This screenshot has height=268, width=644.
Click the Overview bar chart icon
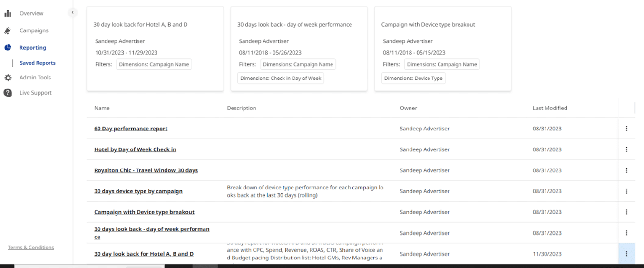8,14
